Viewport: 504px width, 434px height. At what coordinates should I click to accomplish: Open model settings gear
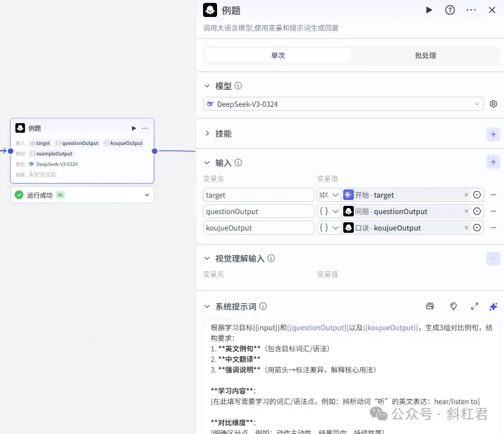(493, 104)
